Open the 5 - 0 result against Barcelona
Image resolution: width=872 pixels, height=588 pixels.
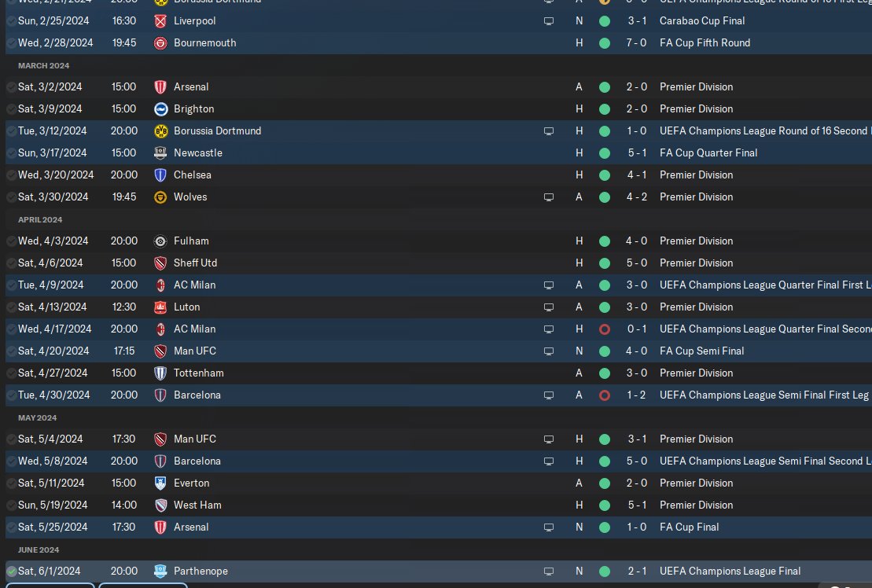pos(637,461)
